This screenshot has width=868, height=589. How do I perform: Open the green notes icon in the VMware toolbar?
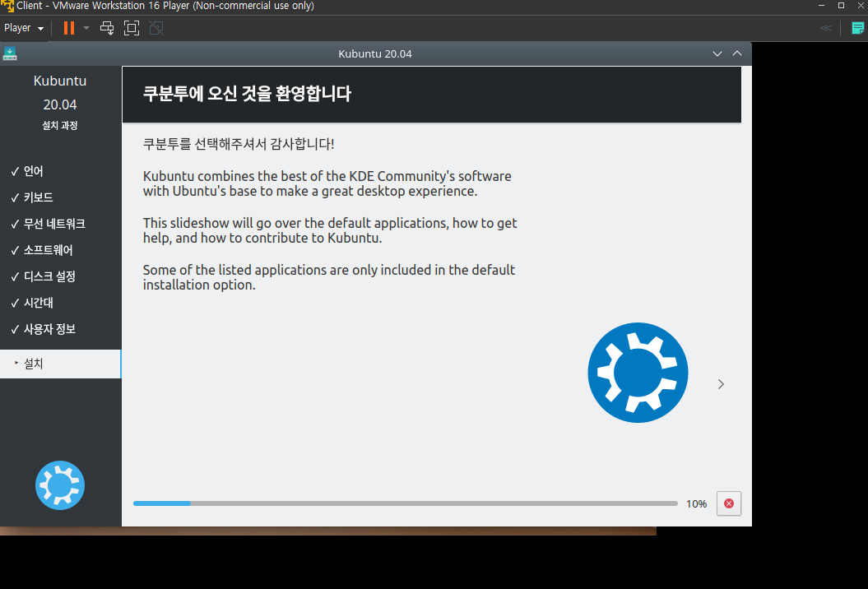tap(857, 28)
